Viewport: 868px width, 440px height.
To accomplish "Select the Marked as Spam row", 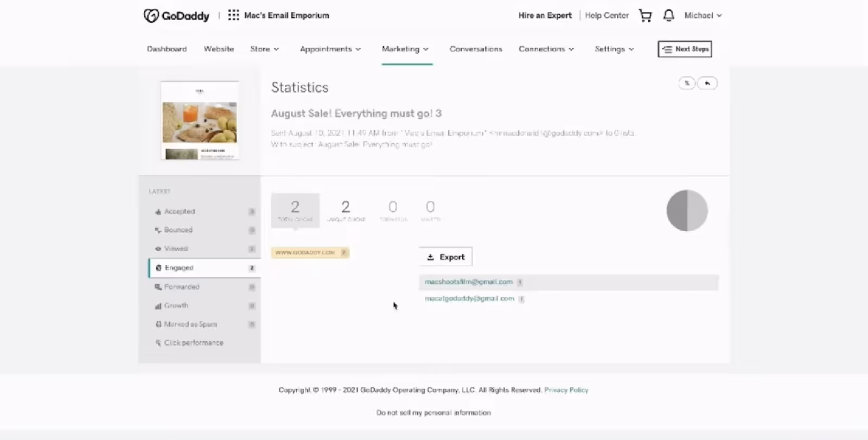I will coord(205,324).
